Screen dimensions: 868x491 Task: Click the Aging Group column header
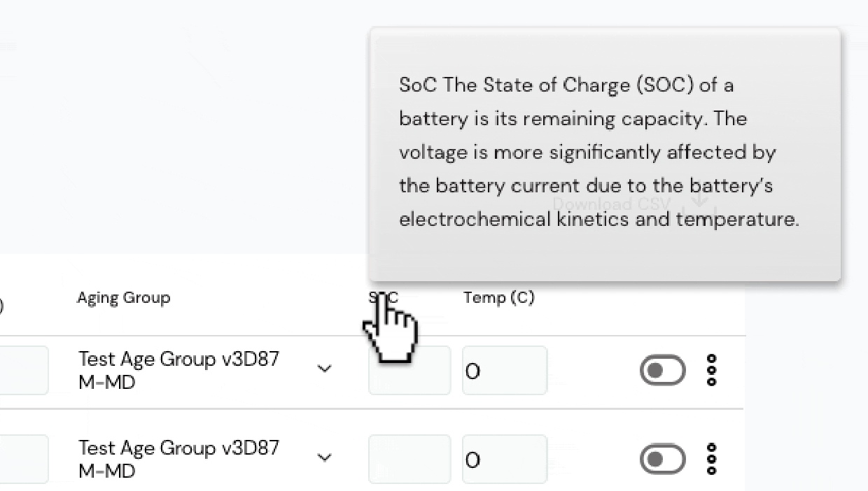pos(123,298)
